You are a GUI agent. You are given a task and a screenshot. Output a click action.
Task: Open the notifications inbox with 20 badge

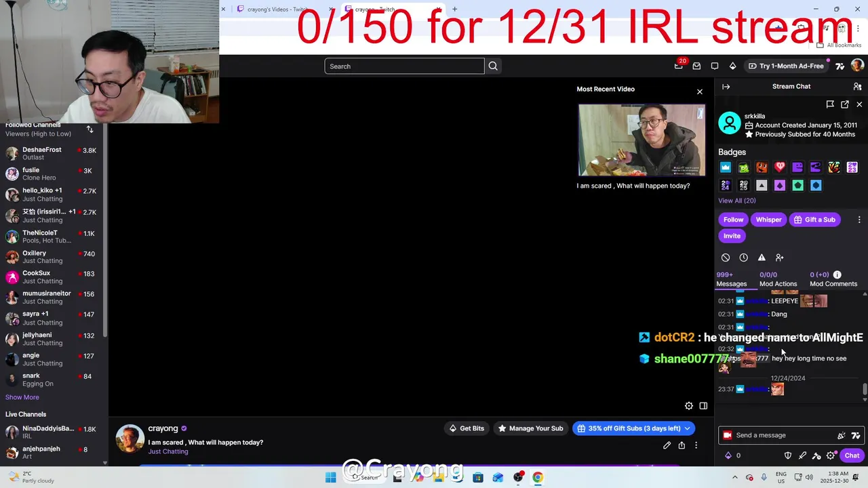coord(679,66)
